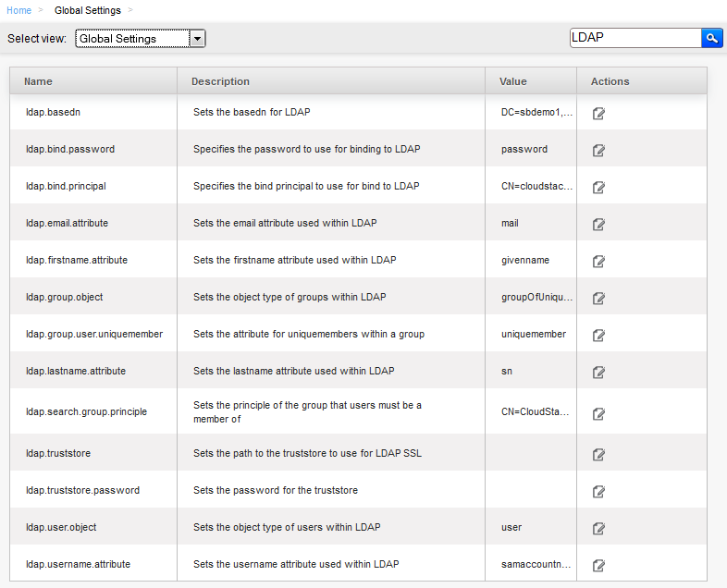Open the Select view dropdown
The image size is (727, 588).
click(141, 39)
